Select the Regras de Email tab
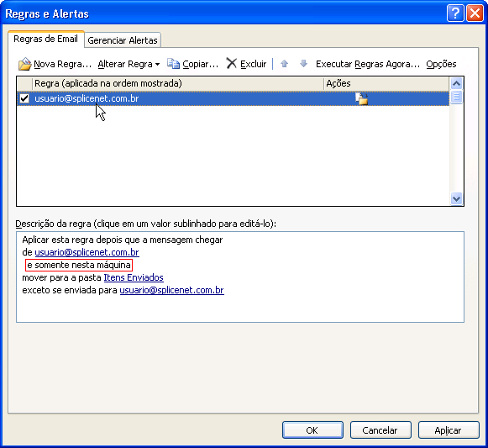 click(45, 39)
